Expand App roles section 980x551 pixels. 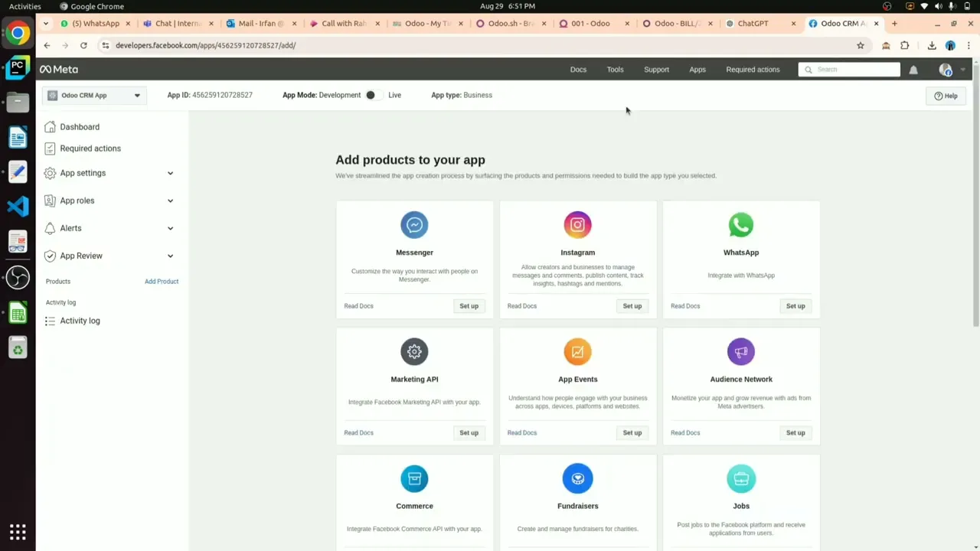tap(109, 201)
